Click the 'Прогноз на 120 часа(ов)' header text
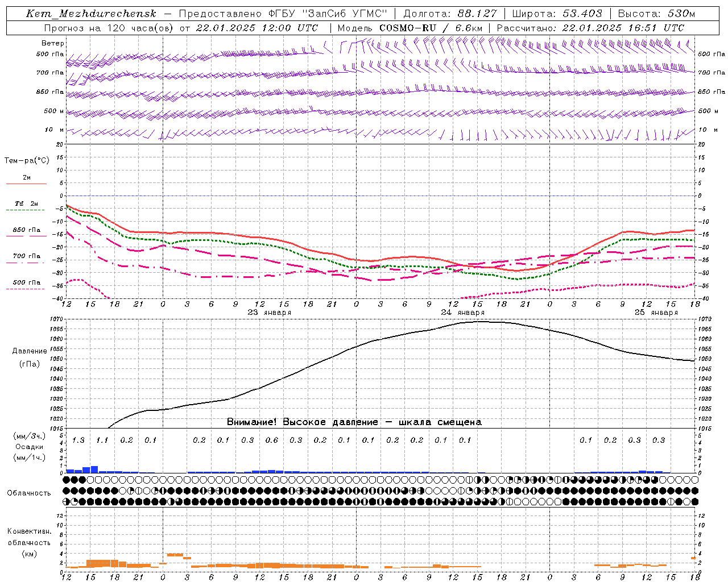The image size is (728, 582). [x=109, y=28]
